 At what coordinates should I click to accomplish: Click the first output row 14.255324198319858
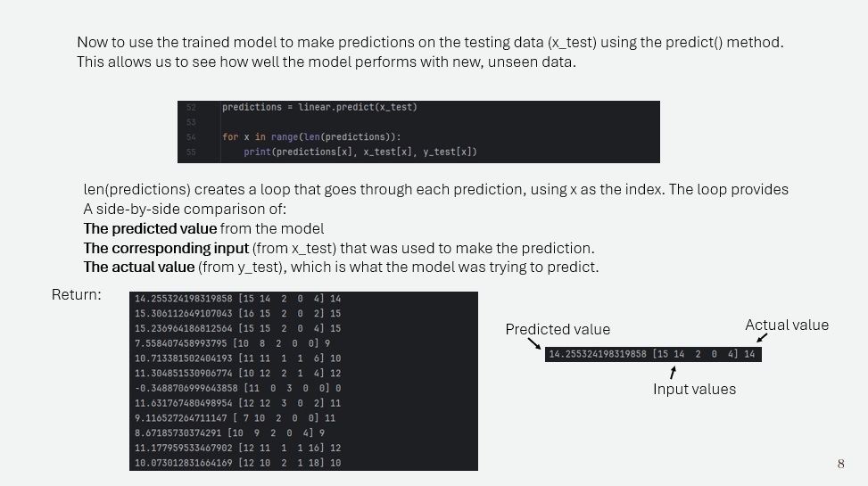238,299
